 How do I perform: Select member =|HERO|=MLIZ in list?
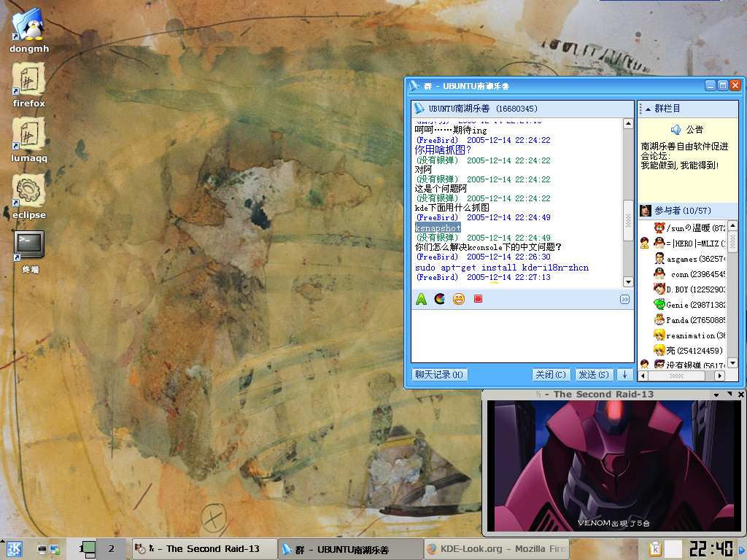[689, 244]
